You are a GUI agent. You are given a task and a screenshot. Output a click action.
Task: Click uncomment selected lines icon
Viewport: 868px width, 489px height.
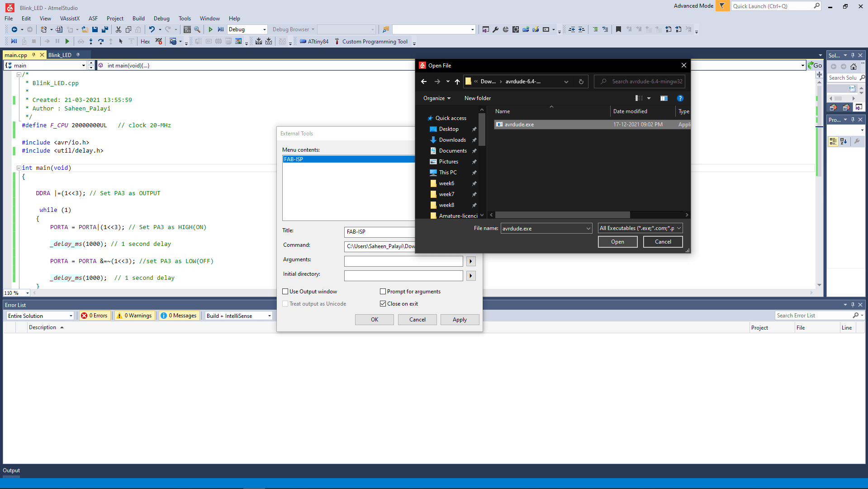point(605,29)
